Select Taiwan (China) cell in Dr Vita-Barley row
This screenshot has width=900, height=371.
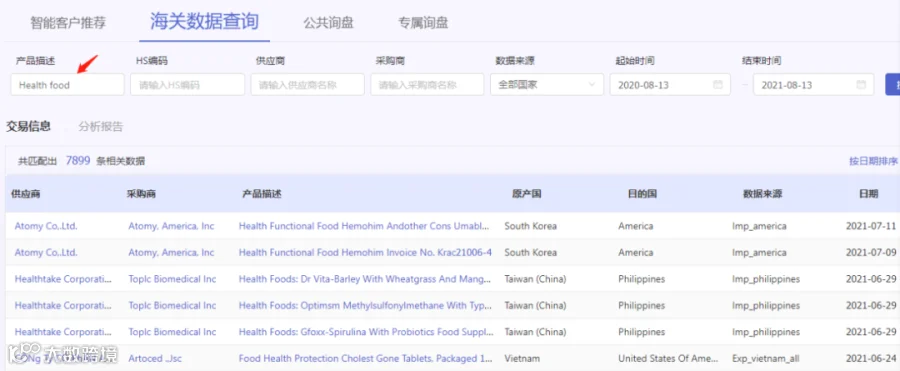tap(535, 279)
